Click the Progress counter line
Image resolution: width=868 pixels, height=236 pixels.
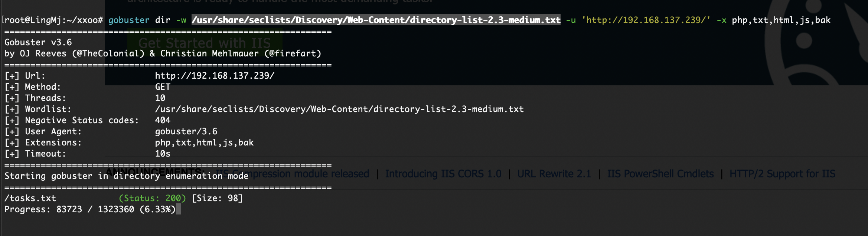pyautogui.click(x=90, y=209)
